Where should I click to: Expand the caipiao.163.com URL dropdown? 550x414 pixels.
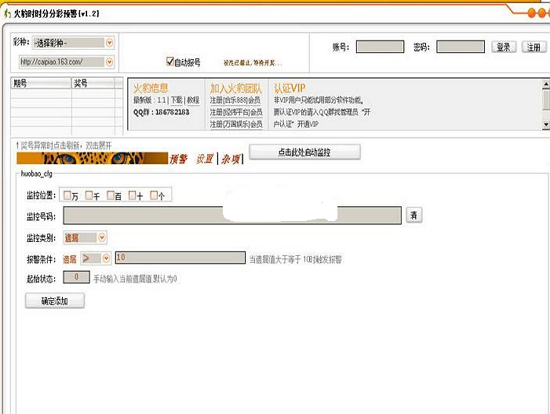(109, 62)
